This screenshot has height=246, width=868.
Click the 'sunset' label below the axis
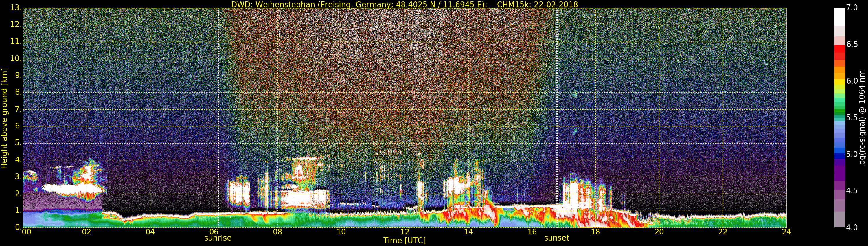tap(557, 238)
